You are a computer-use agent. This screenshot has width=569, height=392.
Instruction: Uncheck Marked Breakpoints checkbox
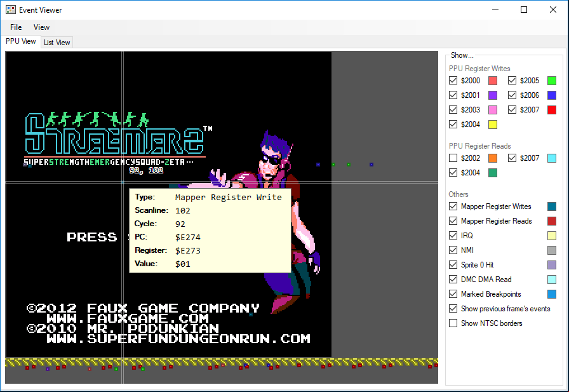(453, 294)
